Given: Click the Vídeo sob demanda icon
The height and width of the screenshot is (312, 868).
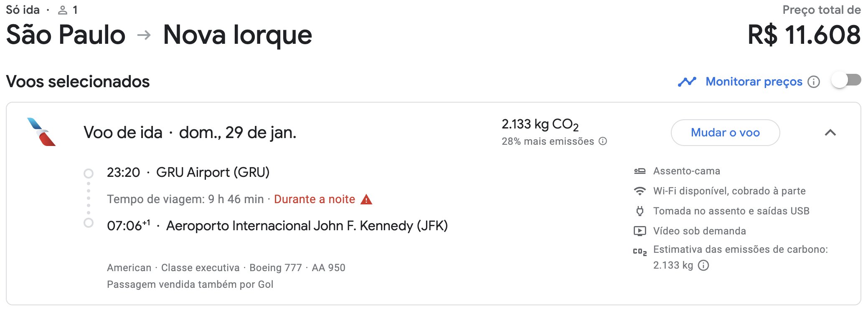Looking at the screenshot, I should point(640,231).
